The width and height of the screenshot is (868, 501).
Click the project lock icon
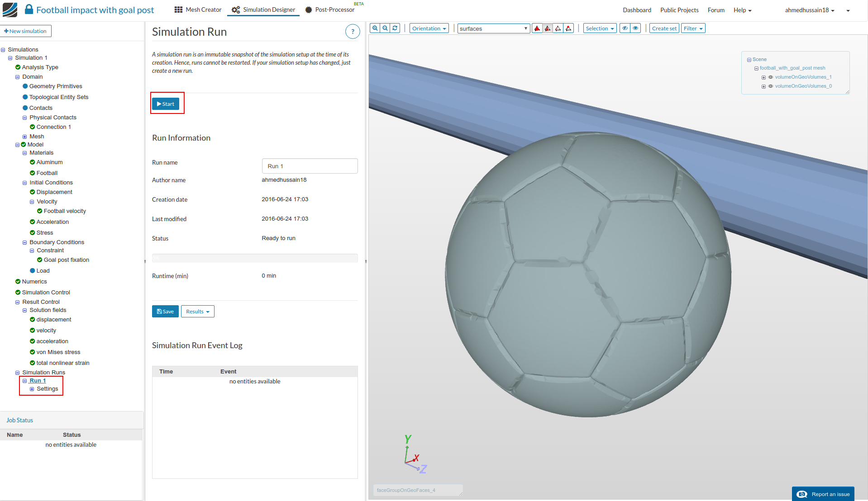click(29, 9)
